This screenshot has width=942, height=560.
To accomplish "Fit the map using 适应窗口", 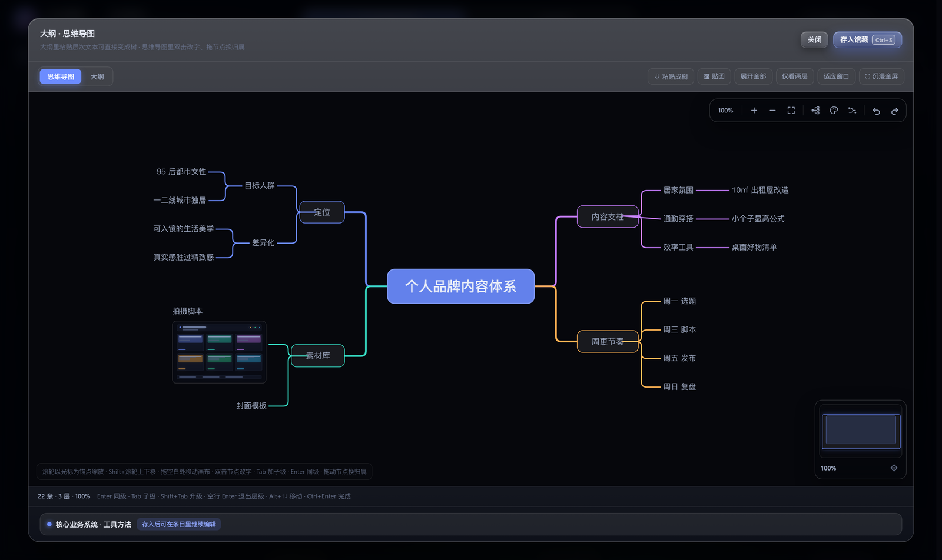I will coord(836,76).
